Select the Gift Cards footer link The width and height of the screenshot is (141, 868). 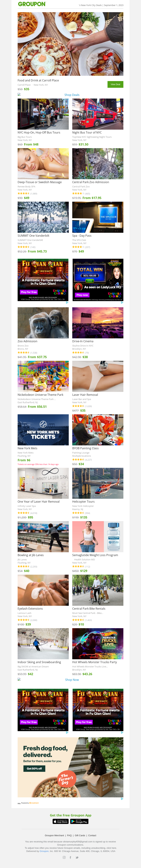coord(80,835)
